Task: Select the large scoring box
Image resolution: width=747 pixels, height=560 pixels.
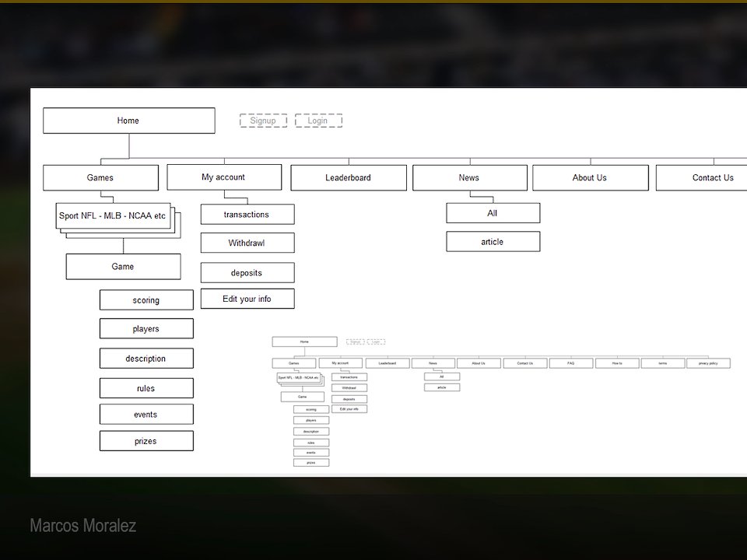Action: (x=147, y=300)
